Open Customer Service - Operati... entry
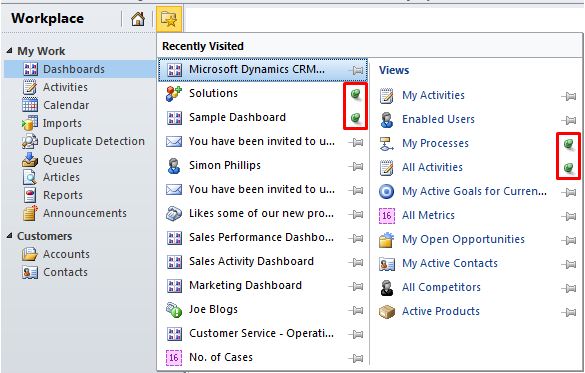The image size is (585, 373). (261, 333)
